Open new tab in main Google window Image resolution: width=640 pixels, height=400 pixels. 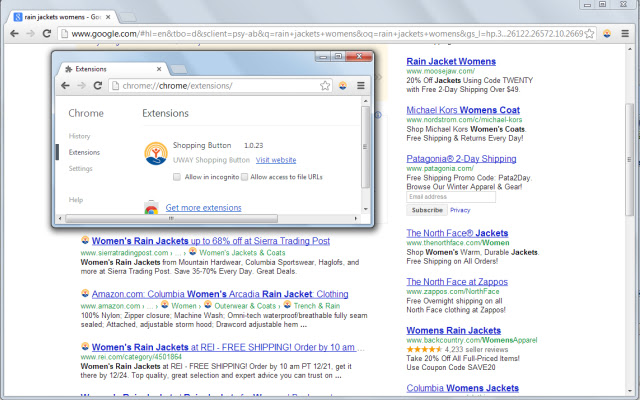[128, 17]
